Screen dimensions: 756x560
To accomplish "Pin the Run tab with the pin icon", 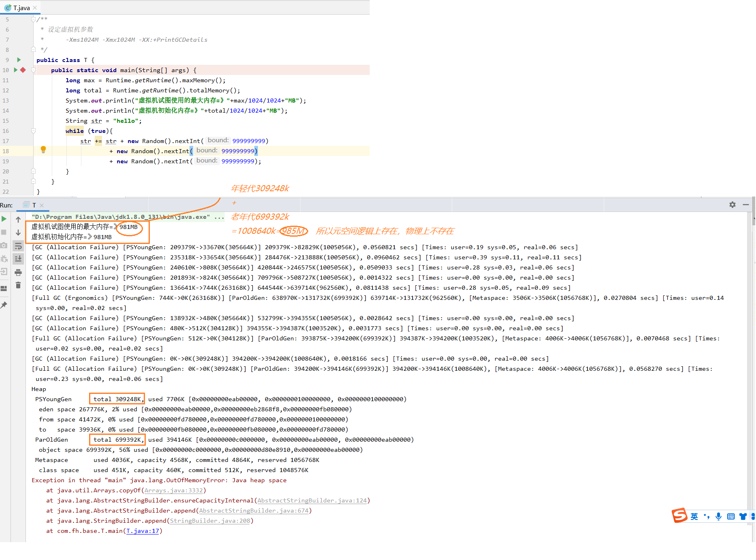I will [4, 305].
